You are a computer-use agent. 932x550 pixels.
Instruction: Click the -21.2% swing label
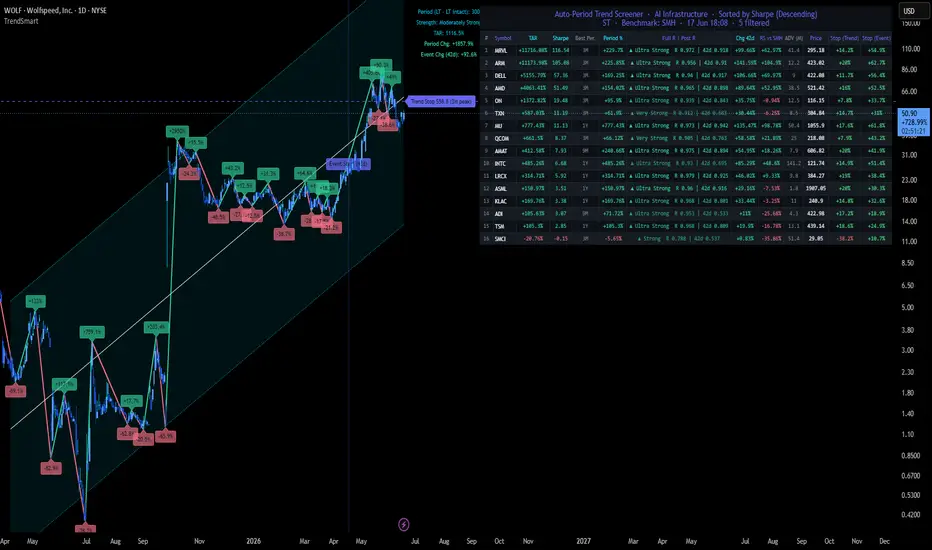point(331,228)
